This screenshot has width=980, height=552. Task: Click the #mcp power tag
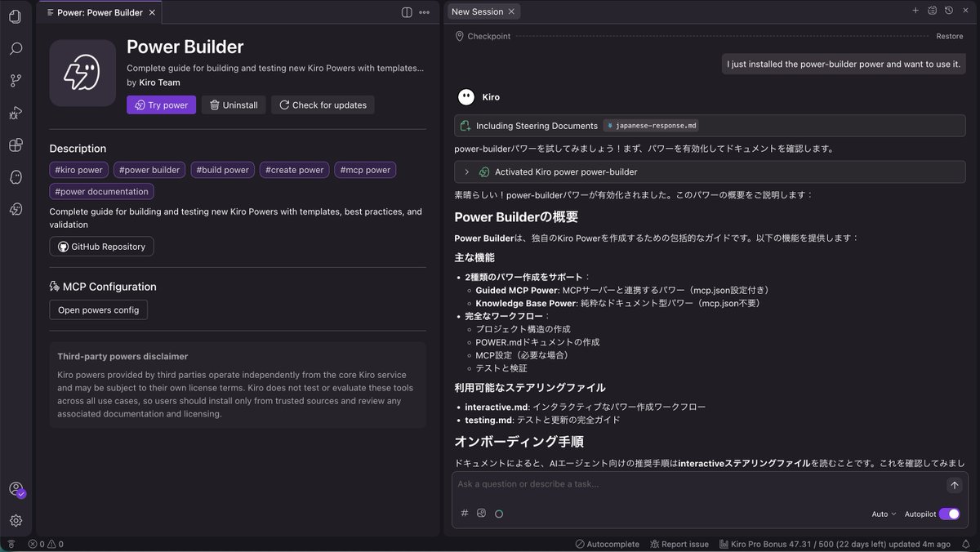coord(365,170)
